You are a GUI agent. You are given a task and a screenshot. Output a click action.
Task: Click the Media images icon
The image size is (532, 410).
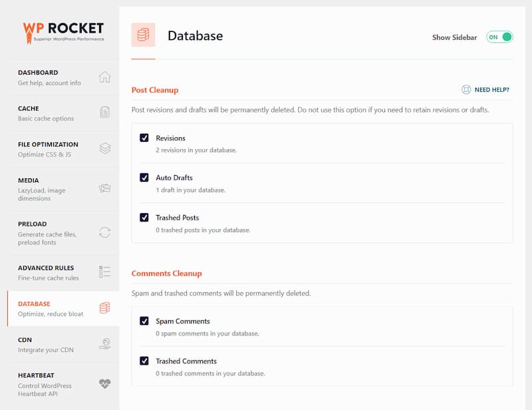click(105, 188)
